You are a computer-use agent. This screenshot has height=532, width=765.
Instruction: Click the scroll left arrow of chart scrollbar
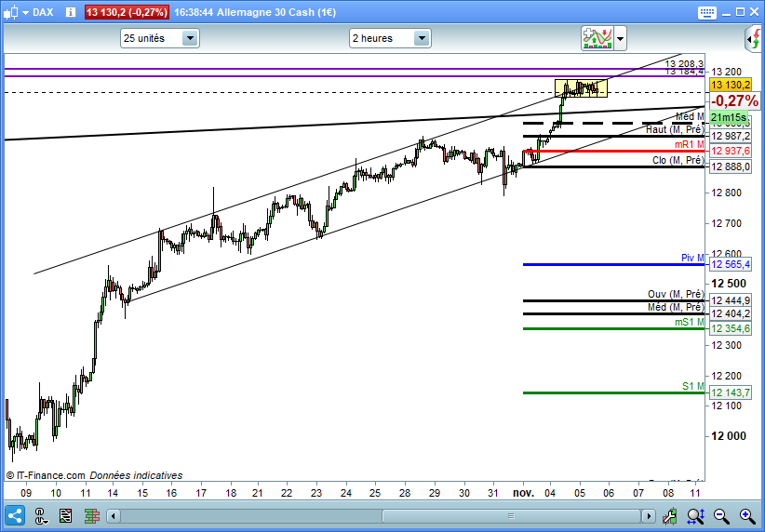(x=114, y=515)
